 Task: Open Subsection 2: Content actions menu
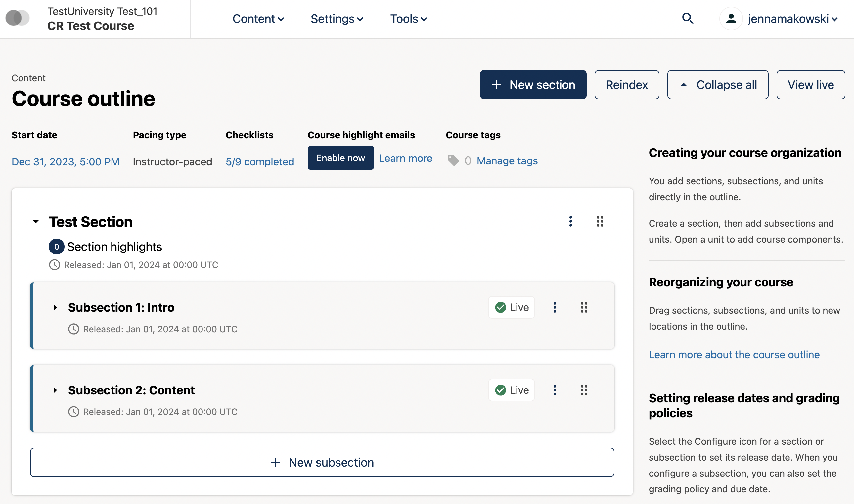[x=555, y=390]
